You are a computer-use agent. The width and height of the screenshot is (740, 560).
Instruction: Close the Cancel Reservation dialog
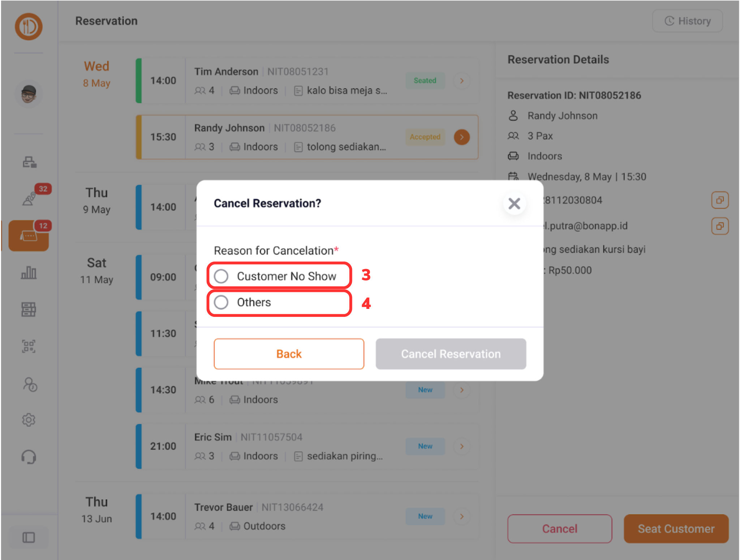click(514, 203)
